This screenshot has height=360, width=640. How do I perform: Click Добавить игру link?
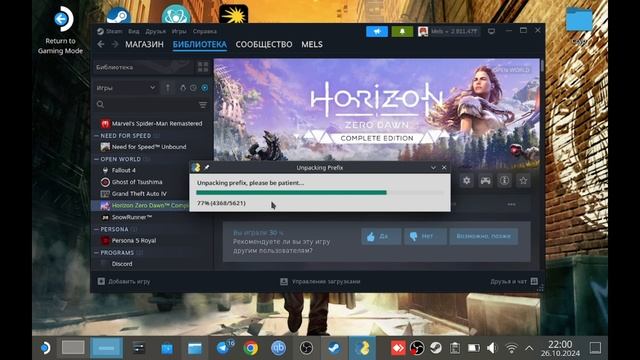[124, 281]
